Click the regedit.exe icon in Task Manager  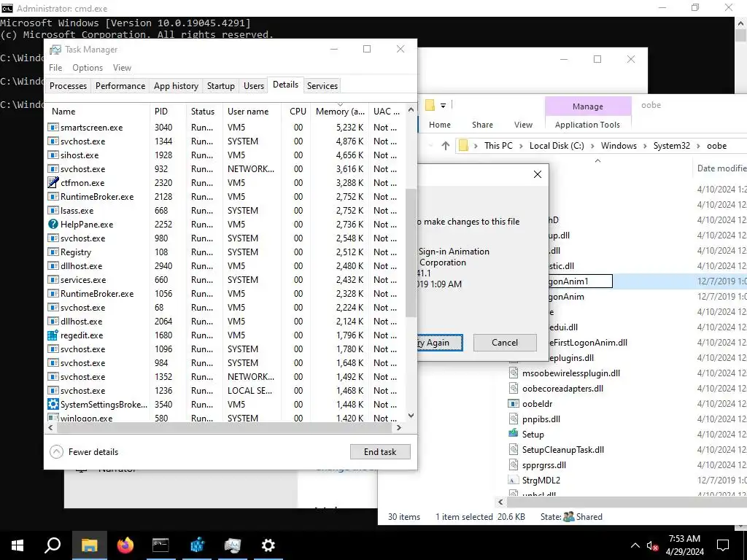(53, 335)
